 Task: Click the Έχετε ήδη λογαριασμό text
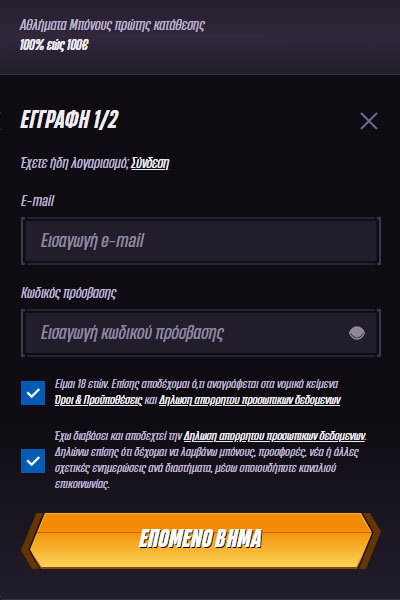(x=75, y=163)
